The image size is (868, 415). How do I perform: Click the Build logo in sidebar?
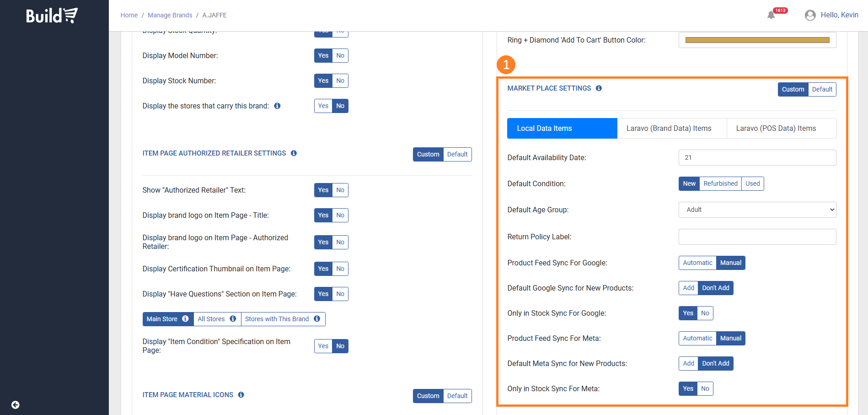pyautogui.click(x=52, y=16)
